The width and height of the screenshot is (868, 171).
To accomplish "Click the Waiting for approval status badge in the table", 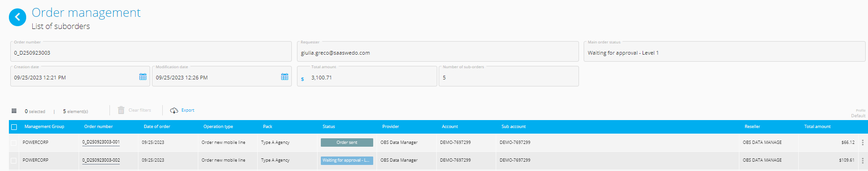I will click(x=347, y=160).
